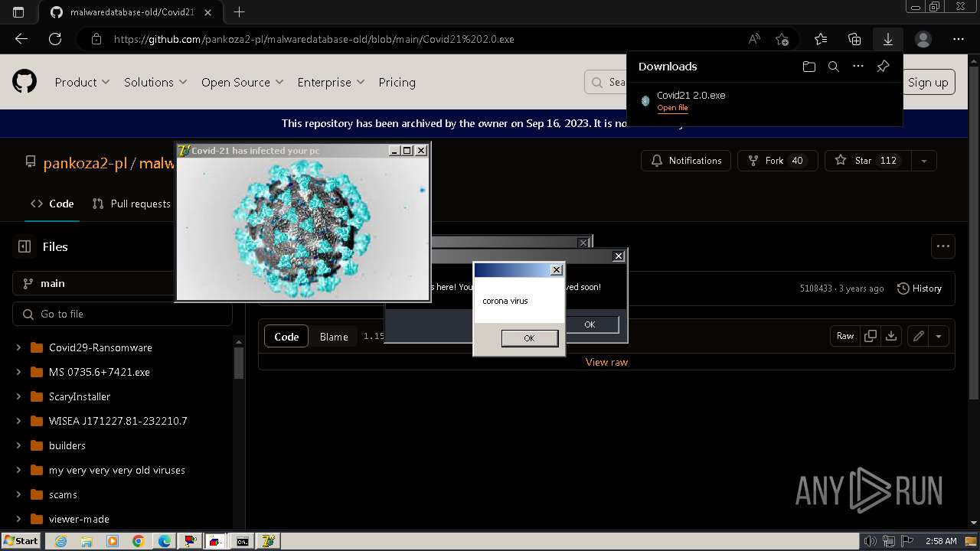Screen dimensions: 980x551
Task: Open Internet Explorer from taskbar
Action: [x=60, y=541]
